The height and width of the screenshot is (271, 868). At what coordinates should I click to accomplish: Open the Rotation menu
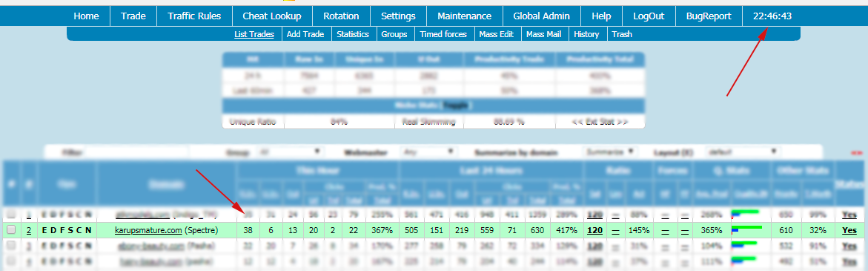point(341,16)
